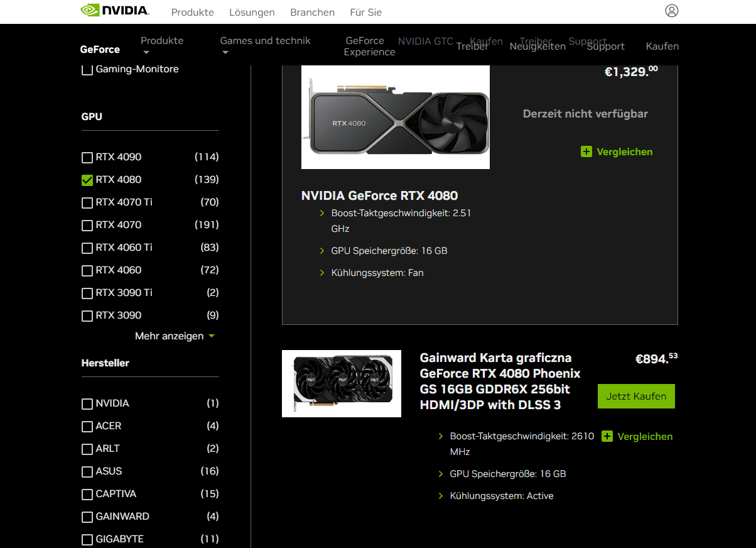Open the NVIDIA GeForce RTX 4080 product title
The width and height of the screenshot is (756, 548).
coord(379,195)
